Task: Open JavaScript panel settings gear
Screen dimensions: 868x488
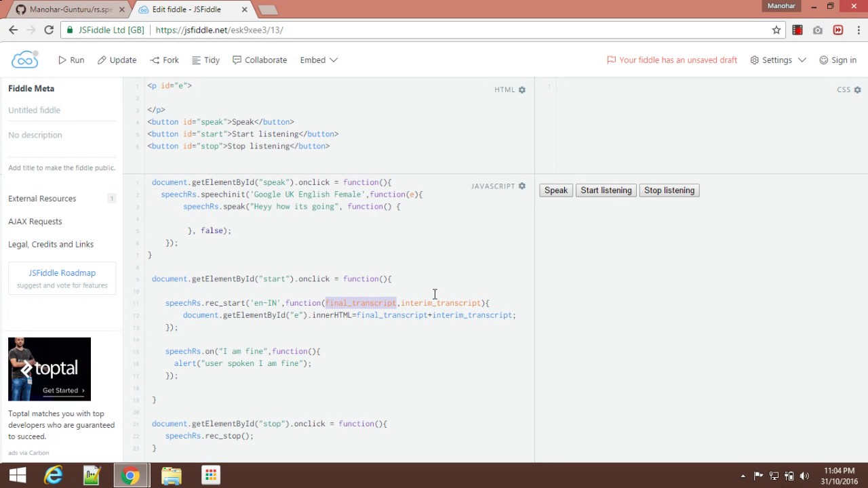Action: (522, 186)
